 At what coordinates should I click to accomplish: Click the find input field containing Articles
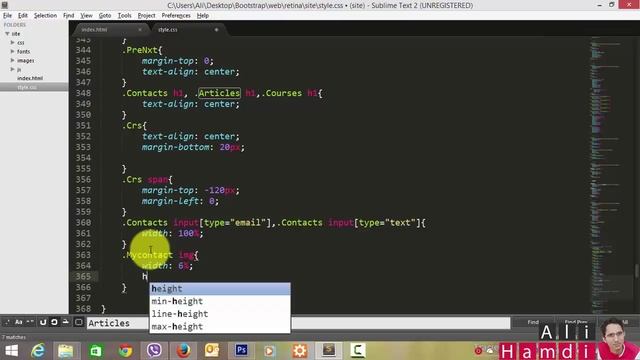pyautogui.click(x=298, y=323)
